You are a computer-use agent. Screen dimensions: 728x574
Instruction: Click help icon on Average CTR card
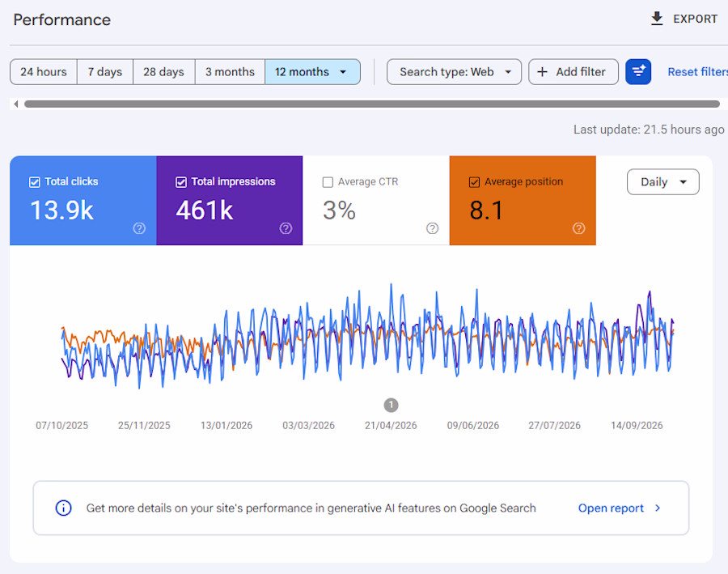pos(432,228)
